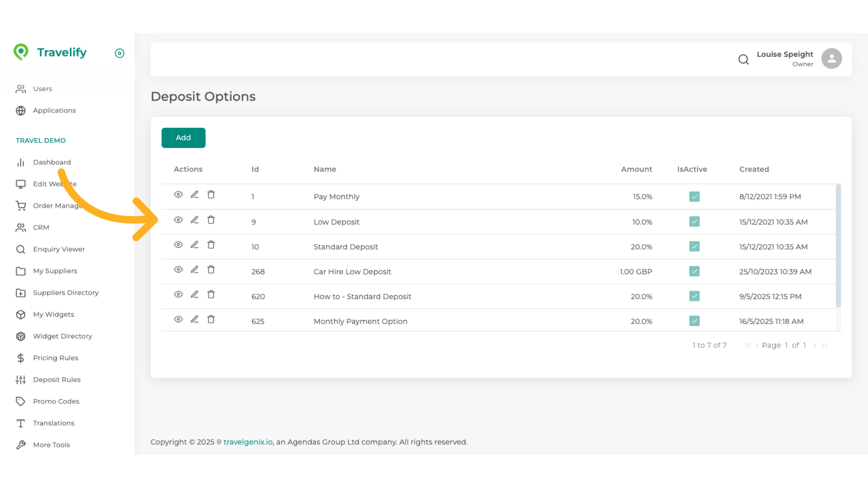The image size is (868, 488).
Task: Open the travelgenix.io footer link
Action: point(248,442)
